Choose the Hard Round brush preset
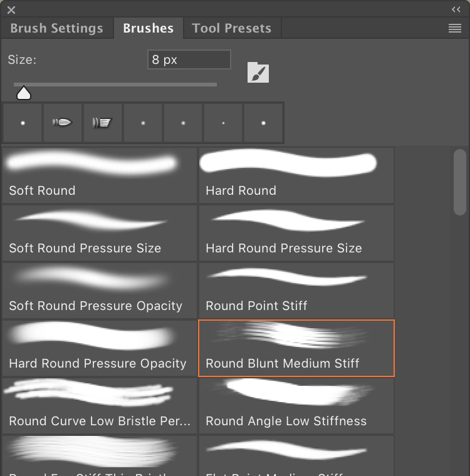The image size is (470, 476). 296,175
